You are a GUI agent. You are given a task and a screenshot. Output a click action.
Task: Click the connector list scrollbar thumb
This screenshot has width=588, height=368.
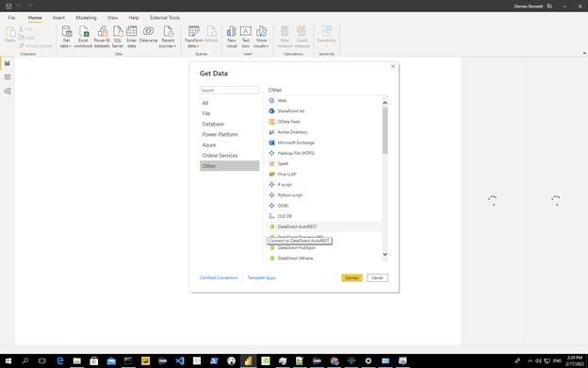(x=384, y=130)
